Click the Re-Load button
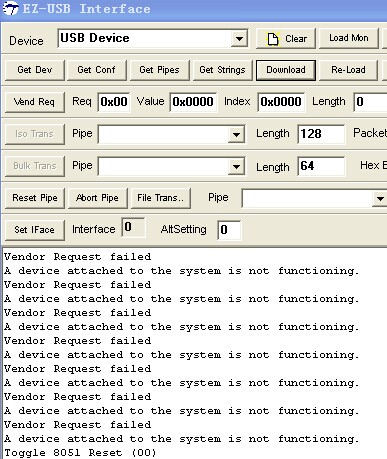The width and height of the screenshot is (387, 459). coord(348,70)
